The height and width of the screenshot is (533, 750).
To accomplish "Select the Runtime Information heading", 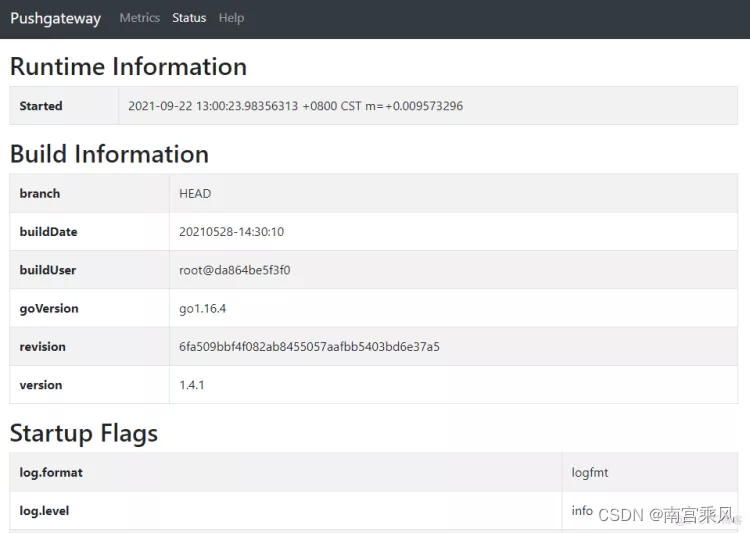I will point(128,66).
